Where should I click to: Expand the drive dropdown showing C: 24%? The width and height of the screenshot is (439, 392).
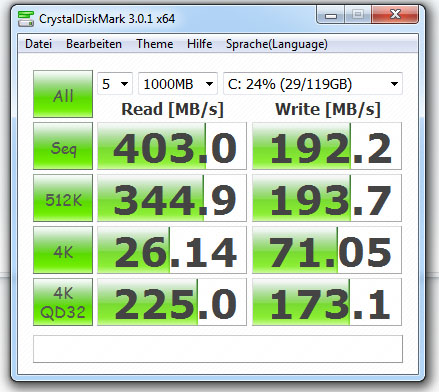(313, 84)
